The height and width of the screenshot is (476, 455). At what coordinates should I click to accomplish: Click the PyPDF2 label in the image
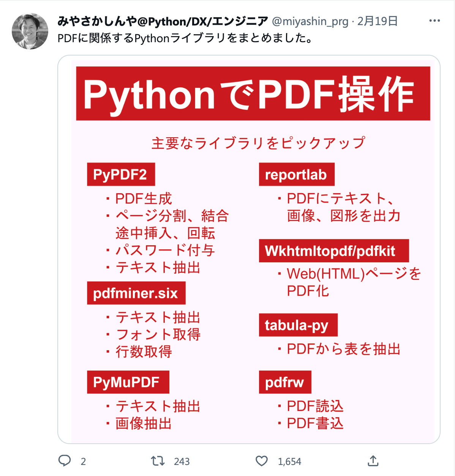tap(120, 175)
